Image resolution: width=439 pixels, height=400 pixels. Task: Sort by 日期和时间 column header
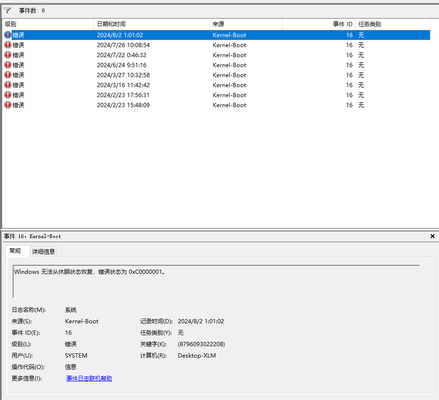click(151, 24)
